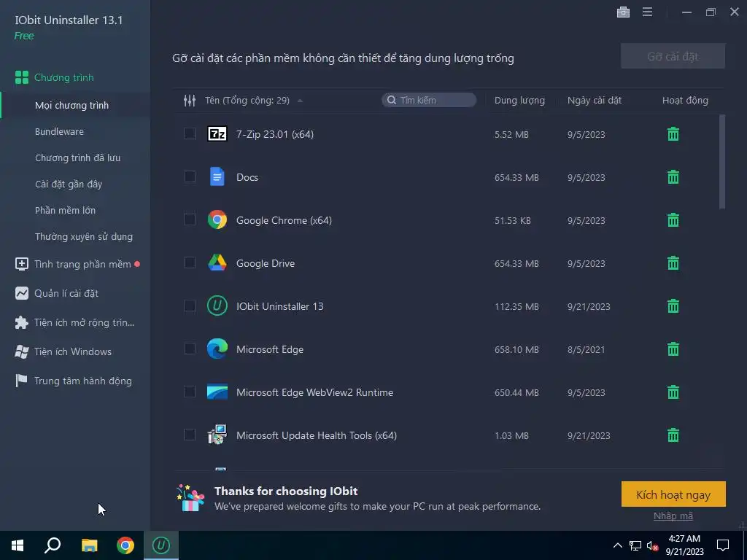Open Tiện ích mở rộng section
This screenshot has width=747, height=560.
(x=75, y=322)
